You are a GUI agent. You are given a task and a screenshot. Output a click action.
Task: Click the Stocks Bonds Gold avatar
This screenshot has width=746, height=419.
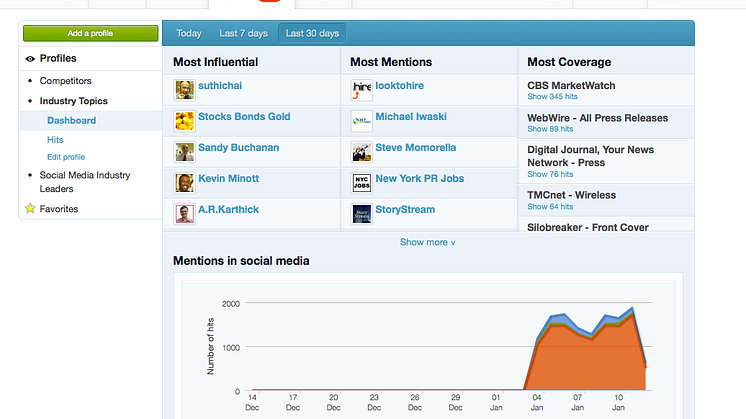pyautogui.click(x=184, y=121)
